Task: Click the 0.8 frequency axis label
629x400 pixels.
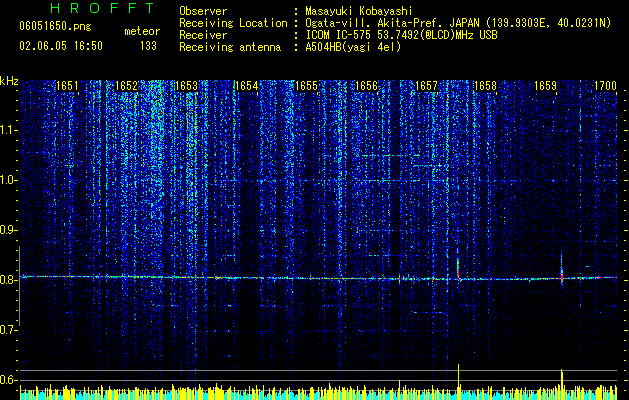Action: click(9, 280)
